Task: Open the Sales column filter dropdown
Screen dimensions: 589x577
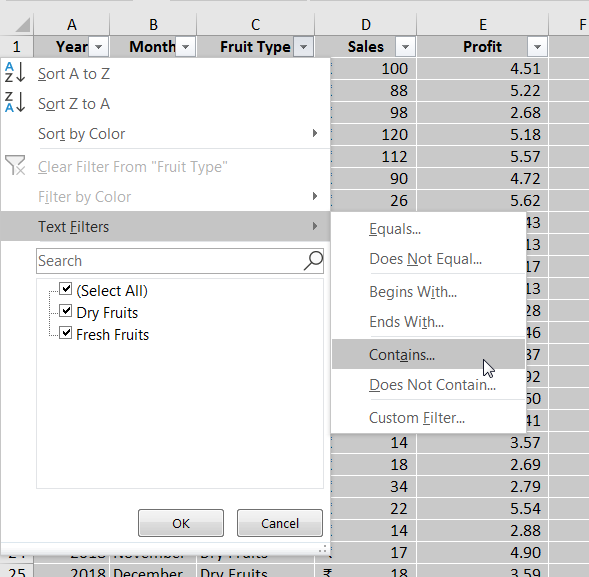Action: [x=405, y=47]
